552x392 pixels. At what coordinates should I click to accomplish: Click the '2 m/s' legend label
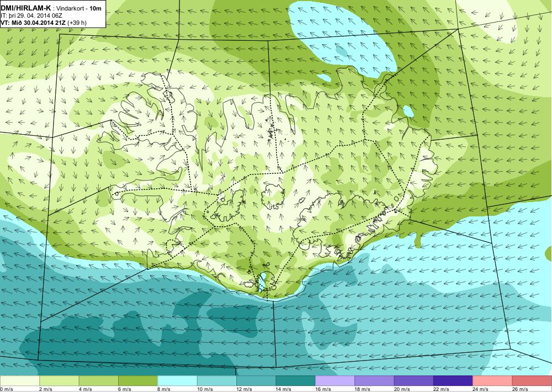point(46,389)
